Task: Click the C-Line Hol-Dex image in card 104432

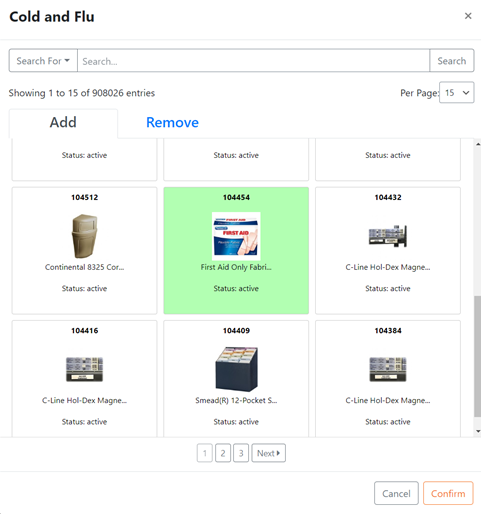Action: click(388, 236)
